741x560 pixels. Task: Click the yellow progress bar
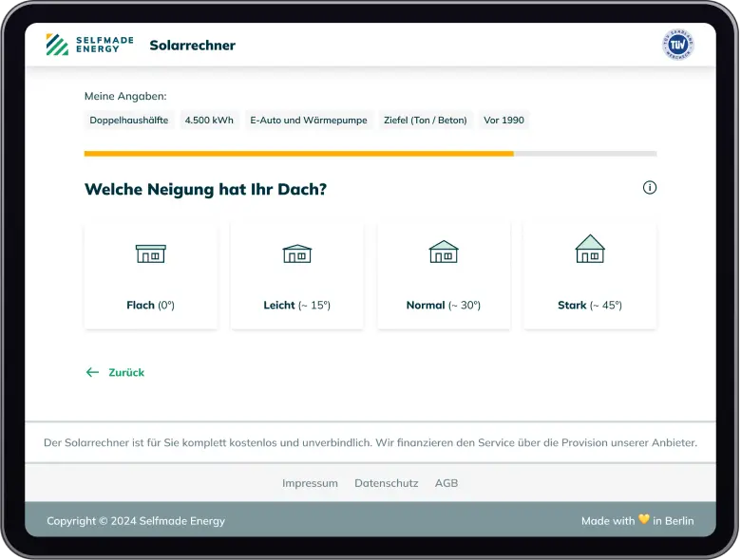pos(298,153)
